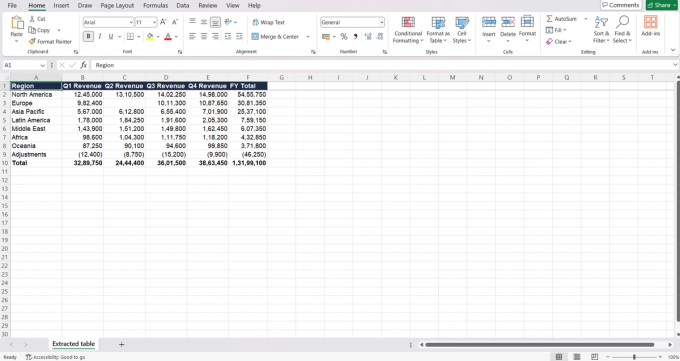The image size is (680, 361).
Task: Click the Paste clipboard icon
Action: (17, 23)
